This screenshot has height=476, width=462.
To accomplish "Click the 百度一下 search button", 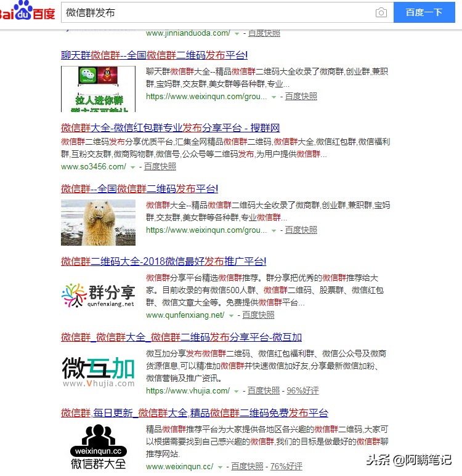I will 424,12.
